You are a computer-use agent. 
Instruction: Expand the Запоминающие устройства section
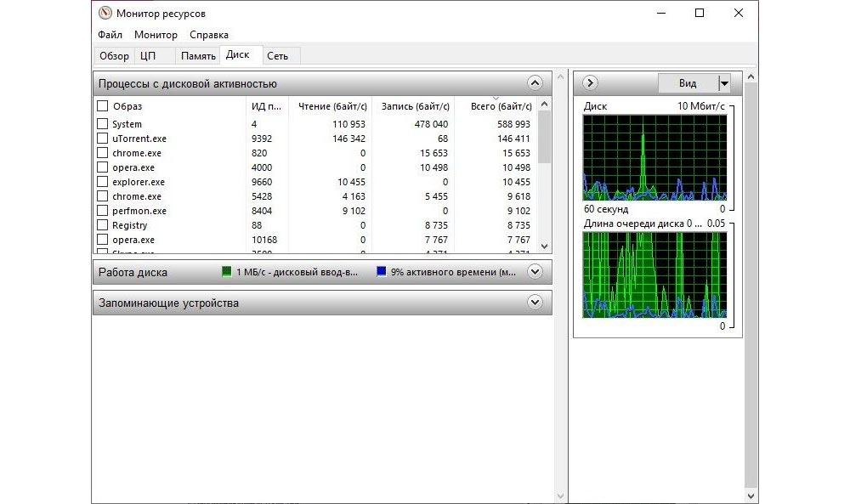coord(535,303)
